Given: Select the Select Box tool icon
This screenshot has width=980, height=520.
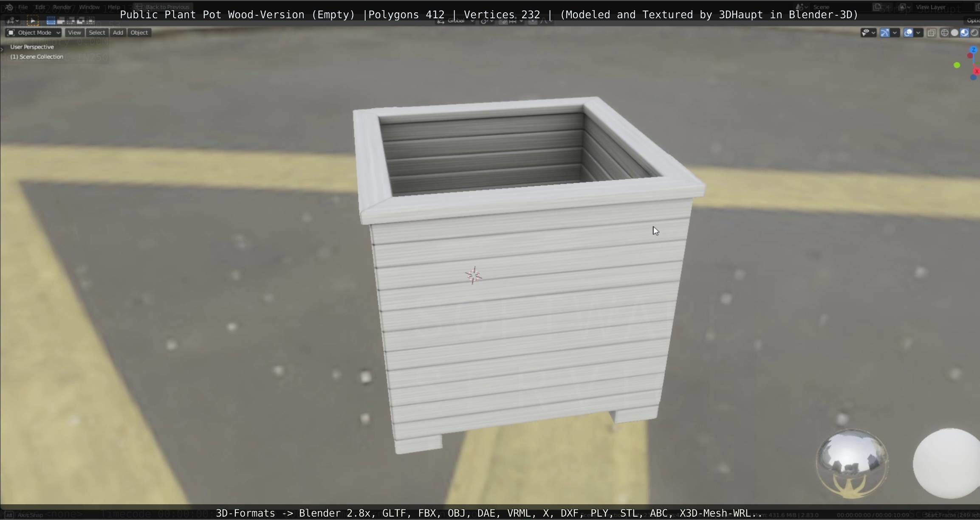Looking at the screenshot, I should (33, 20).
